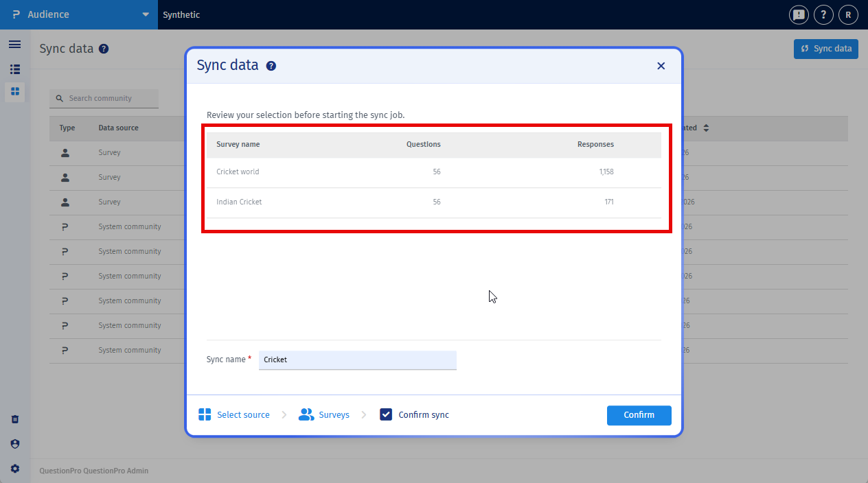Click the Search community field
The height and width of the screenshot is (483, 868).
pos(104,98)
